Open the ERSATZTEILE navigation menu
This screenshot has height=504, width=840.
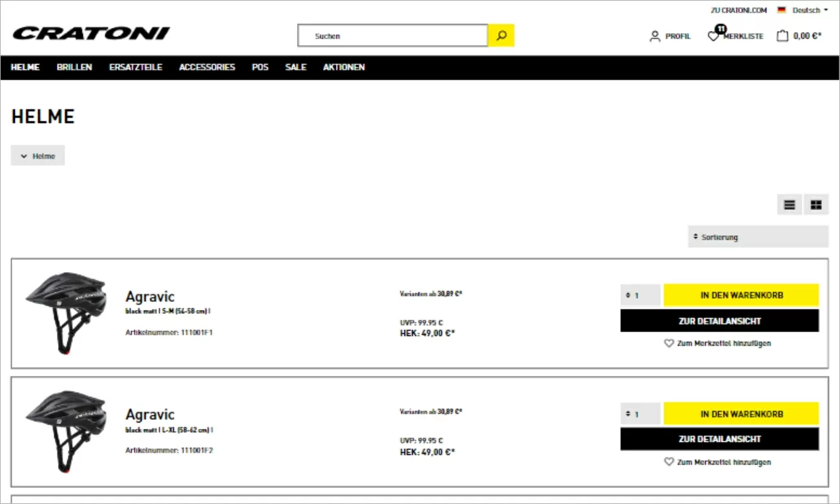tap(136, 67)
